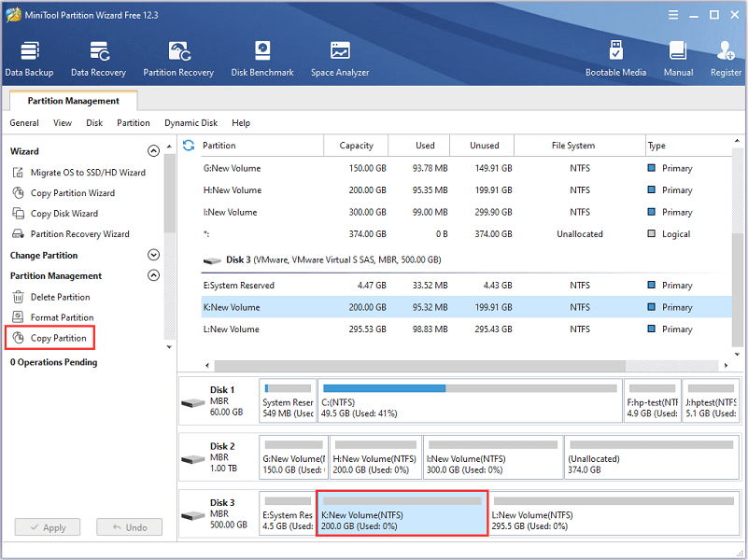Click right arrow of horizontal scrollbar
The height and width of the screenshot is (560, 748).
point(727,366)
